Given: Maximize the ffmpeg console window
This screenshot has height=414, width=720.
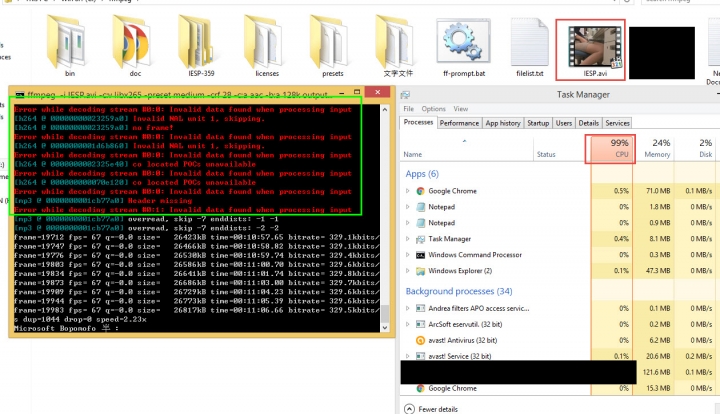Looking at the screenshot, I should click(357, 92).
